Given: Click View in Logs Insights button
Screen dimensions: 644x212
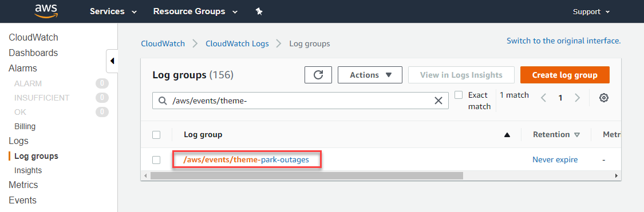Looking at the screenshot, I should point(461,75).
